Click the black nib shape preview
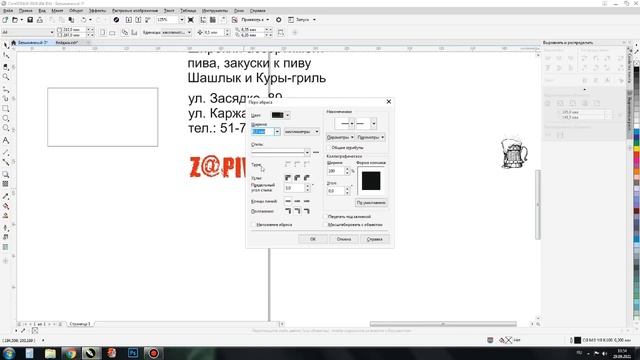Image resolution: width=640 pixels, height=360 pixels. click(x=371, y=181)
